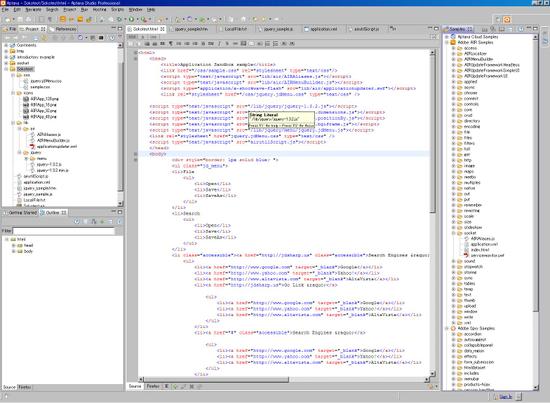Click the Print icon in main toolbar
Viewport: 550px width, 403px height.
[28, 20]
